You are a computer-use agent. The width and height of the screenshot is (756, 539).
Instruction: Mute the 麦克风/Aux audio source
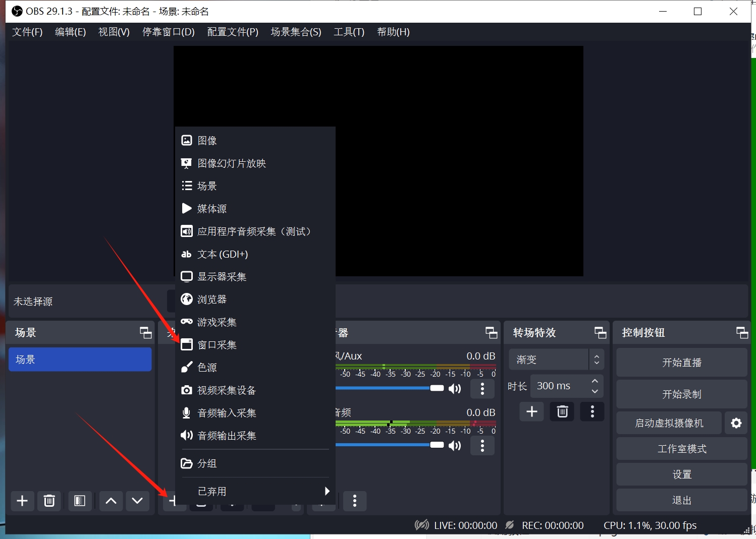[454, 389]
